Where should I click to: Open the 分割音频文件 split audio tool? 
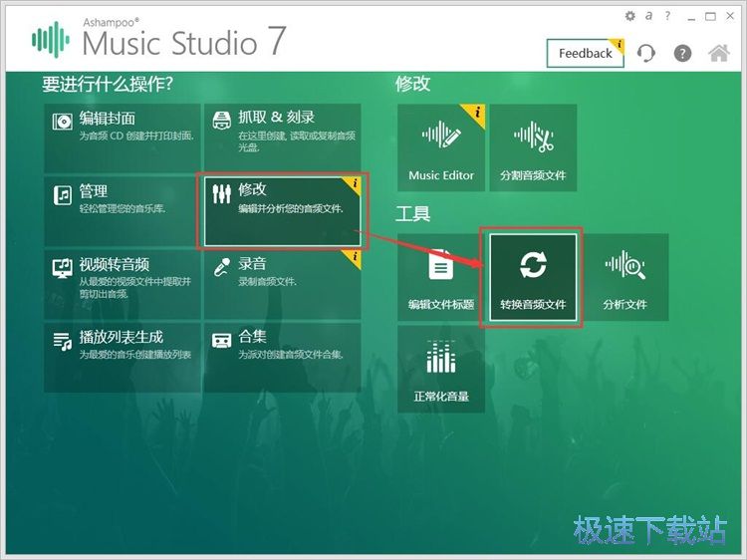click(533, 147)
